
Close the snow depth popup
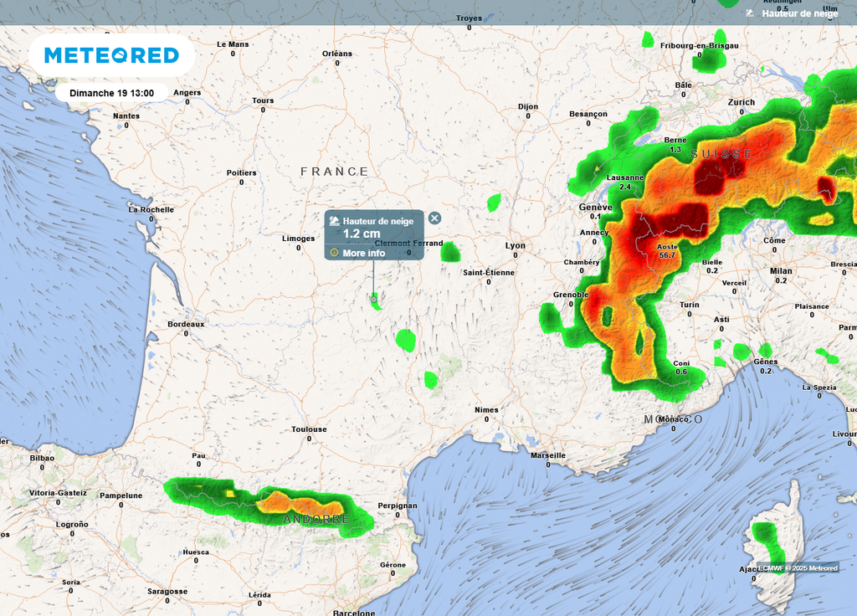tap(434, 218)
